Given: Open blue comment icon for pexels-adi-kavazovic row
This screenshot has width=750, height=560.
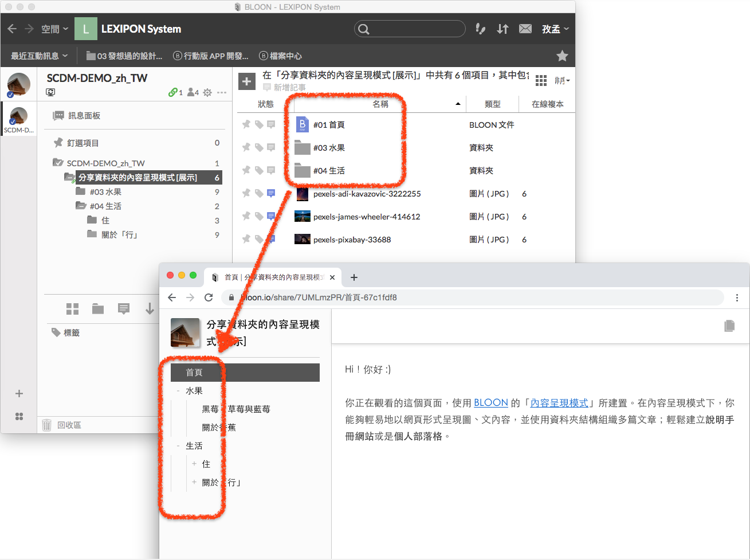Looking at the screenshot, I should click(271, 193).
